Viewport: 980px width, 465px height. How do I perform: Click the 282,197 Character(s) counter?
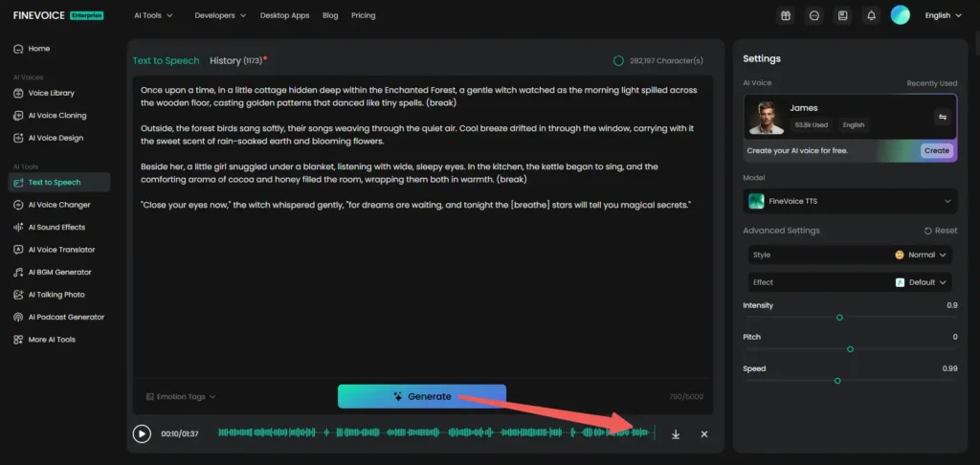(x=666, y=60)
